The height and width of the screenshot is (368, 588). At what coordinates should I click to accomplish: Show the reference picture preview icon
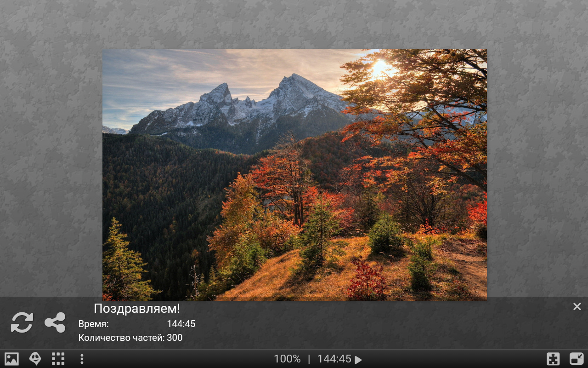(x=11, y=359)
